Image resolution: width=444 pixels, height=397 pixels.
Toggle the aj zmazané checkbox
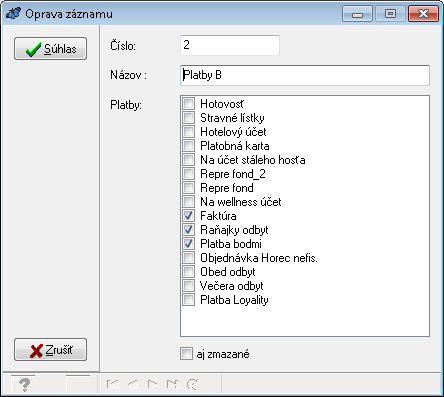186,354
